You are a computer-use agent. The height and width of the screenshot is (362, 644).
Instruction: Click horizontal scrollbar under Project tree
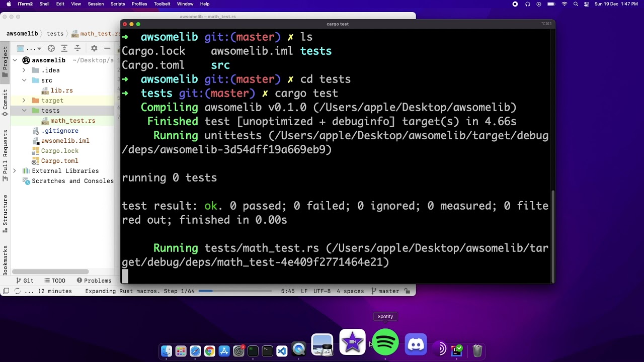50,272
